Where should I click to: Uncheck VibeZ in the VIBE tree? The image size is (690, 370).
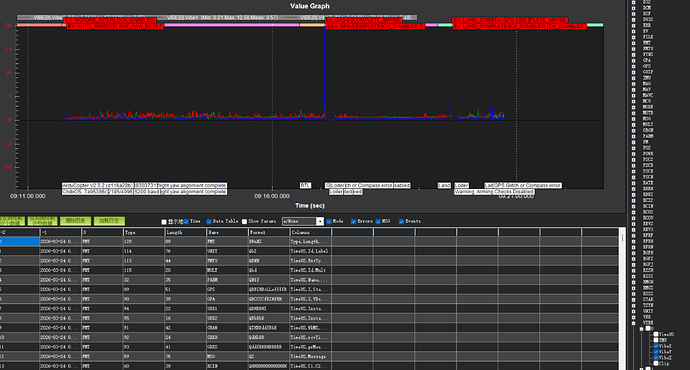[656, 358]
